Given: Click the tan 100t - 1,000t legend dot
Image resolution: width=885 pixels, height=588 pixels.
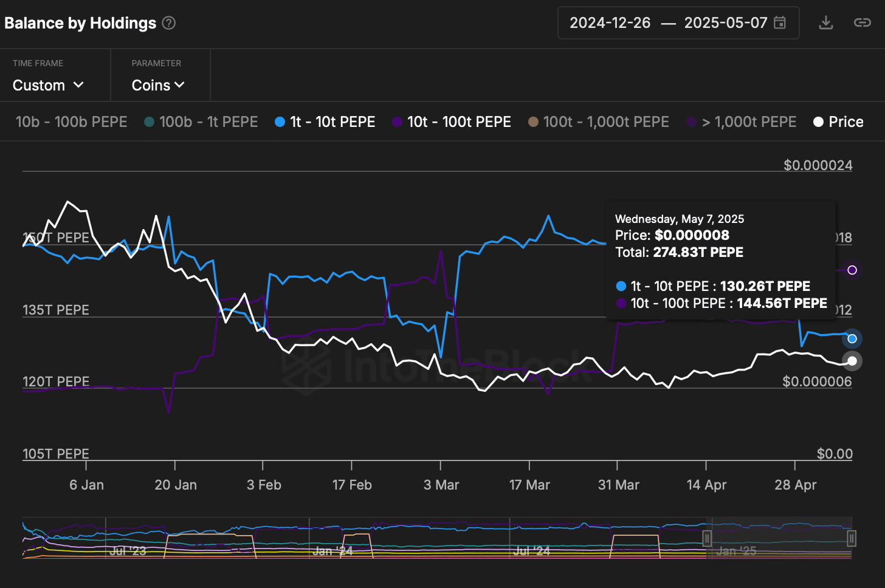Looking at the screenshot, I should tap(533, 122).
